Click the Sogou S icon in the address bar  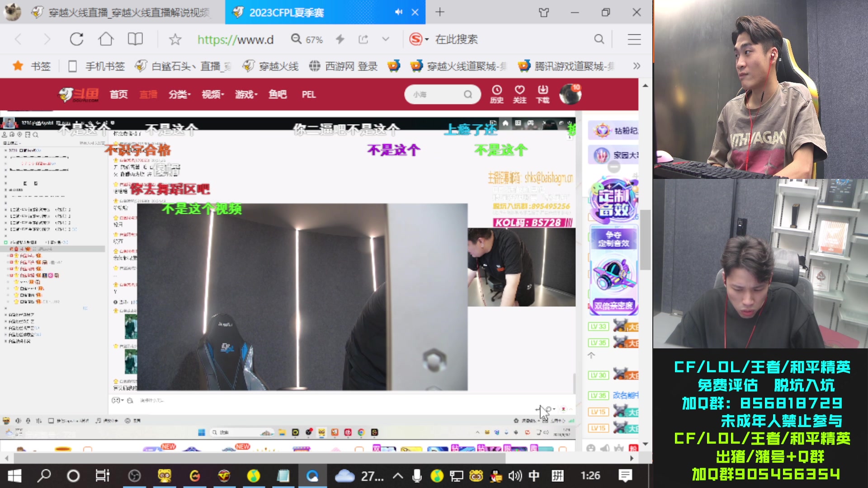click(x=416, y=39)
